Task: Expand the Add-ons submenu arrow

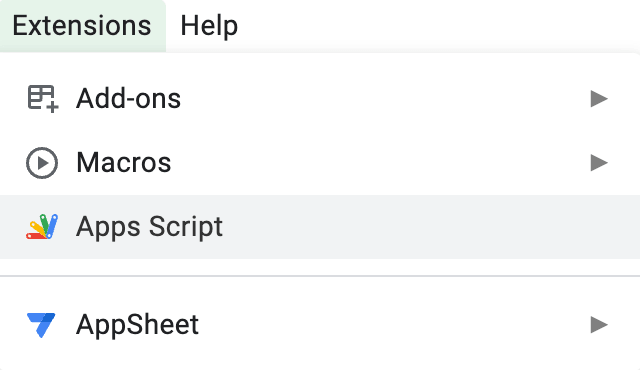Action: pos(599,99)
